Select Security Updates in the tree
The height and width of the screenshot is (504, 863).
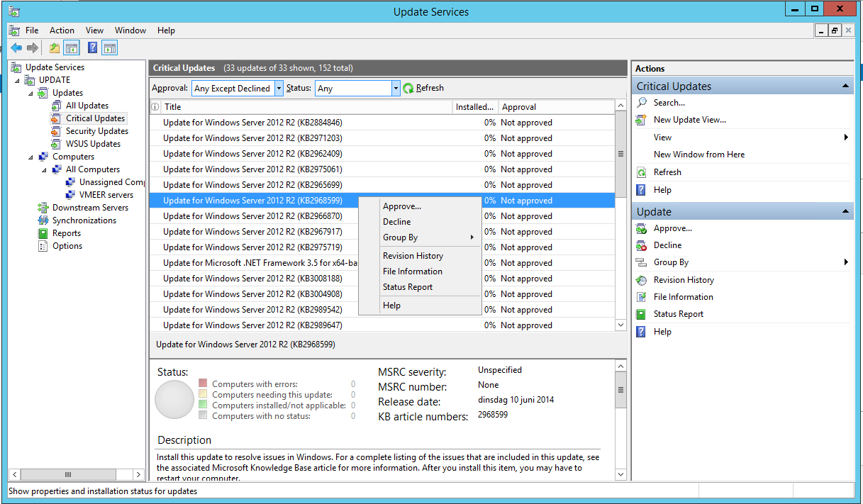coord(97,131)
